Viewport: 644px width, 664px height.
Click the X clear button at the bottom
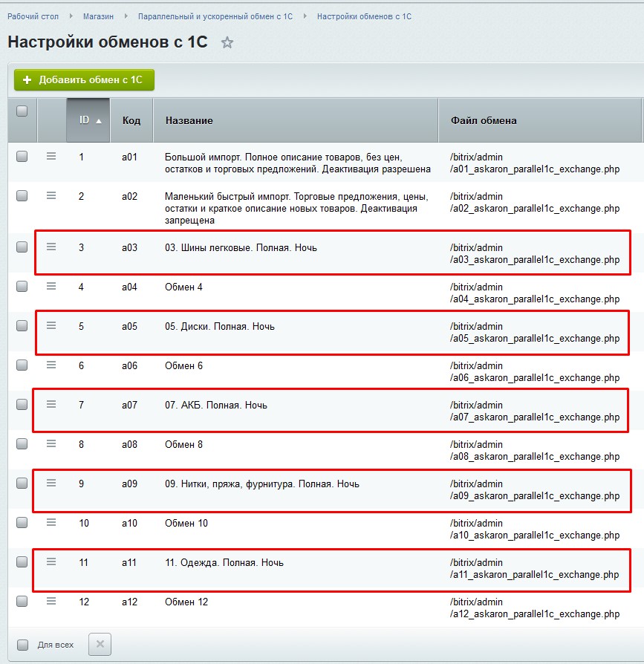[100, 645]
